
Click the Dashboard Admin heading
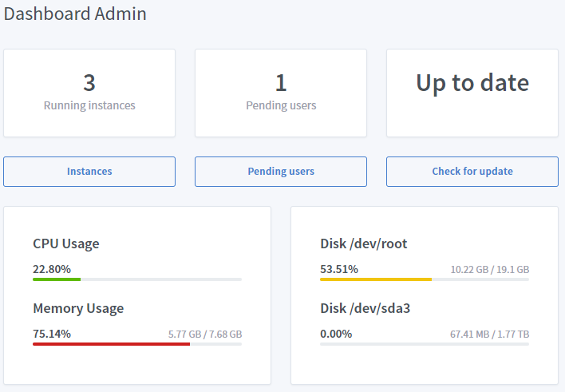[75, 14]
